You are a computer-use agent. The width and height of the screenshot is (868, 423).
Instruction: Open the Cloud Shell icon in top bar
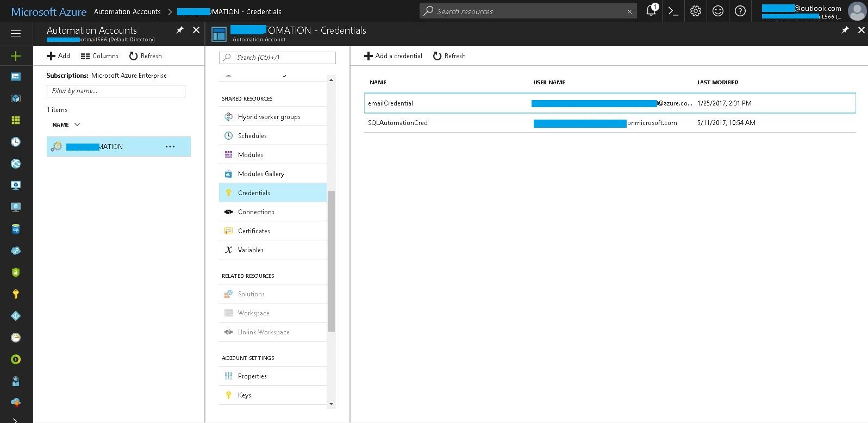[x=673, y=11]
